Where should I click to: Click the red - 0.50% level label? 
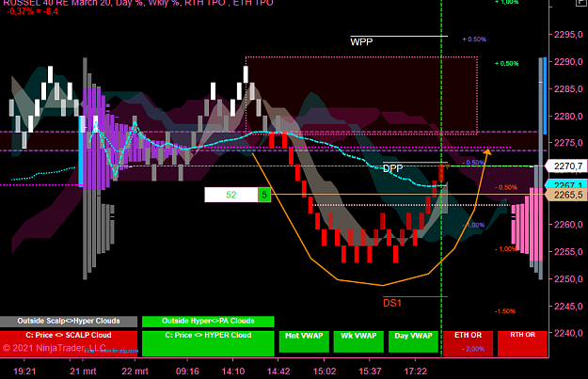tap(506, 187)
